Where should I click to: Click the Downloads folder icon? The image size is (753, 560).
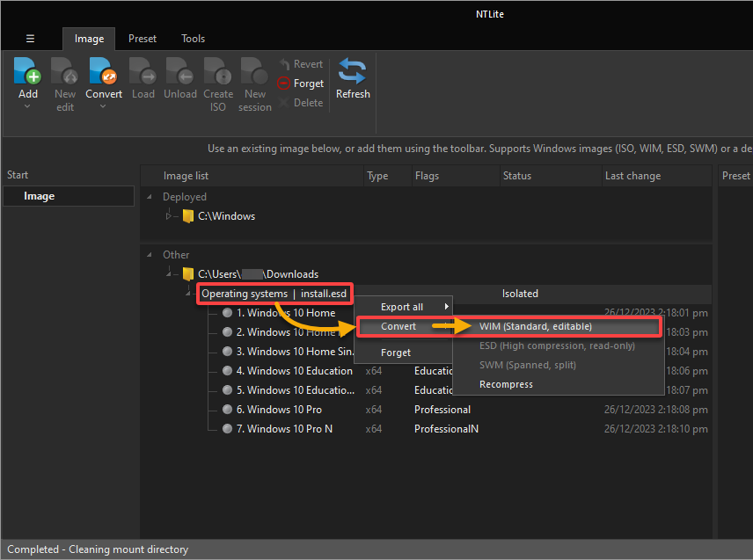coord(188,274)
